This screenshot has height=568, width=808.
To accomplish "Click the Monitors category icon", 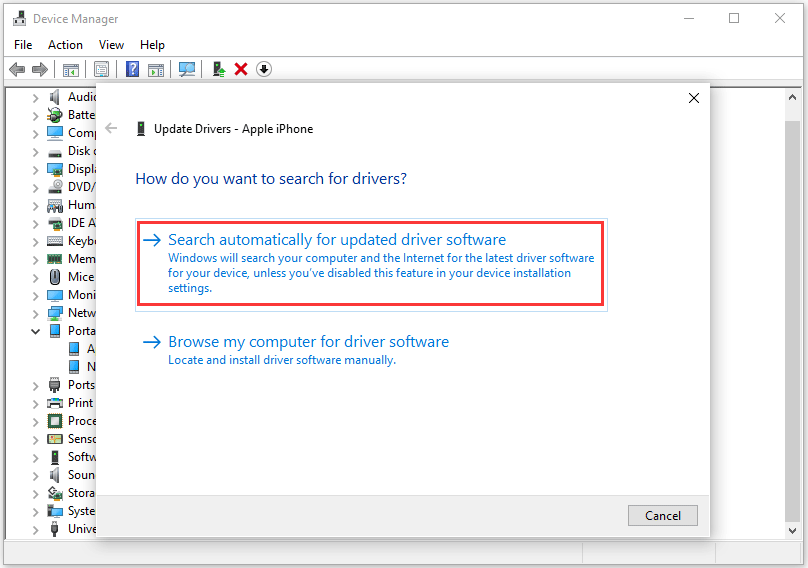I will coord(55,295).
